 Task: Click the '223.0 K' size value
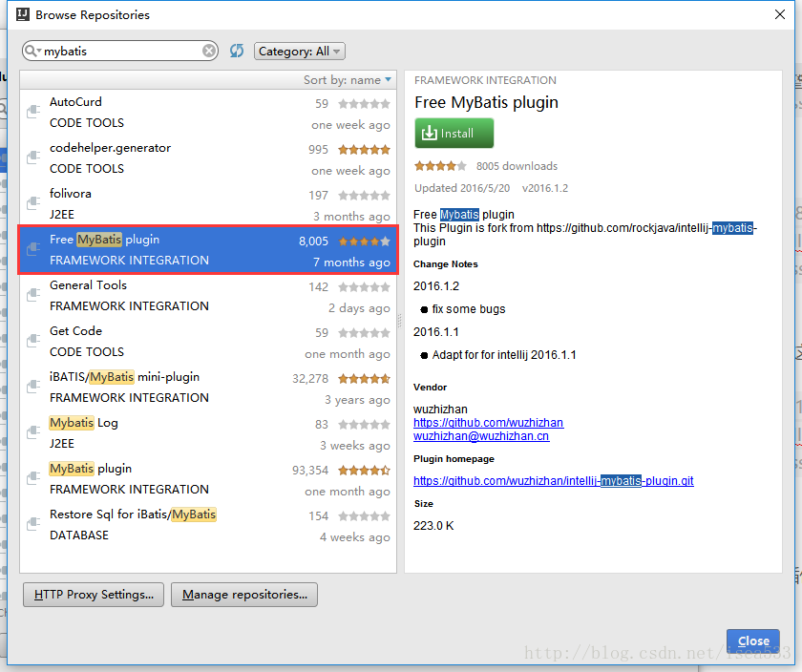tap(433, 526)
